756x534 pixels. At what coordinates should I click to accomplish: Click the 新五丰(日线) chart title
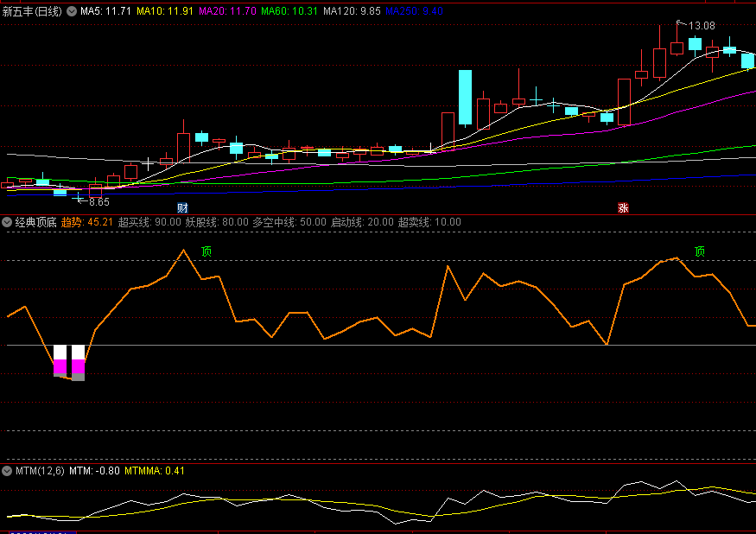click(x=32, y=11)
